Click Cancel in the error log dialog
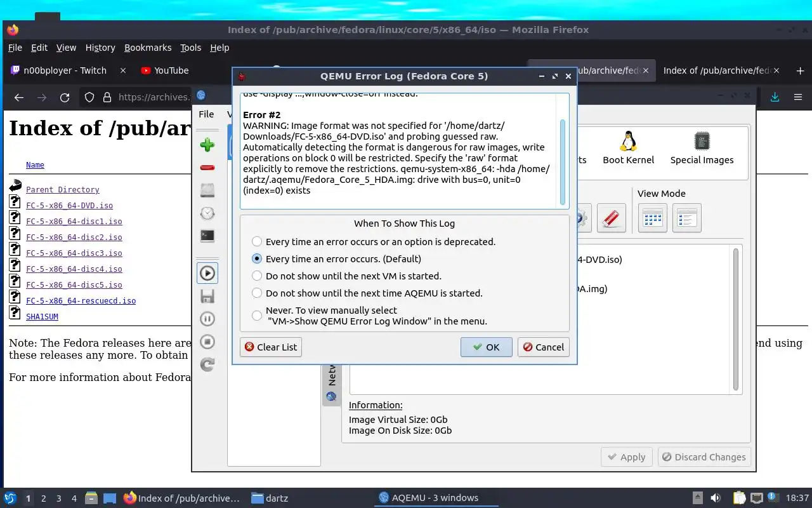Image resolution: width=812 pixels, height=508 pixels. pos(544,347)
